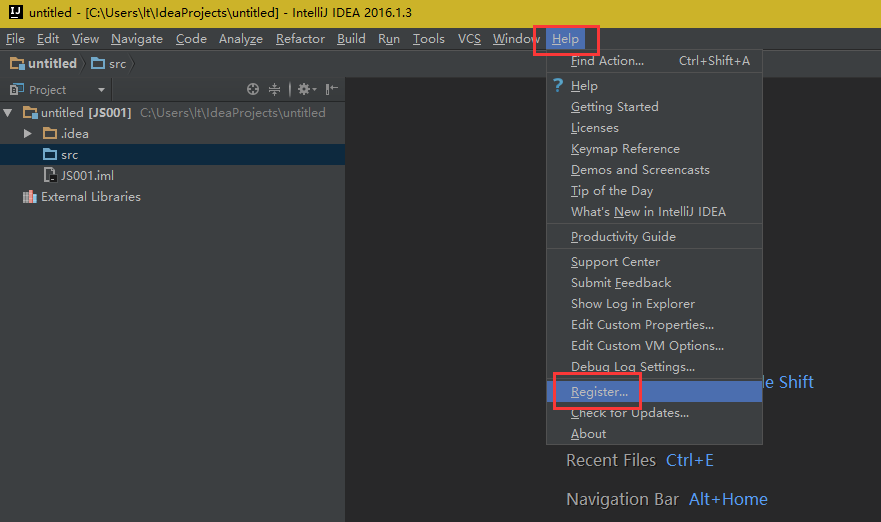This screenshot has height=522, width=881.
Task: Click the blue question mark Help icon
Action: 557,85
